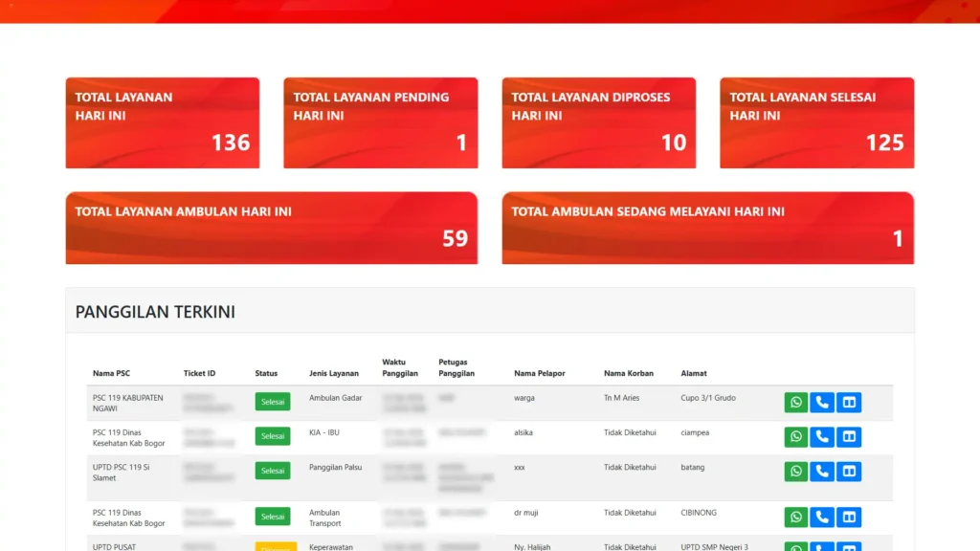
Task: Click the Total Layanan Ambulan Hari Ini card
Action: [x=271, y=228]
